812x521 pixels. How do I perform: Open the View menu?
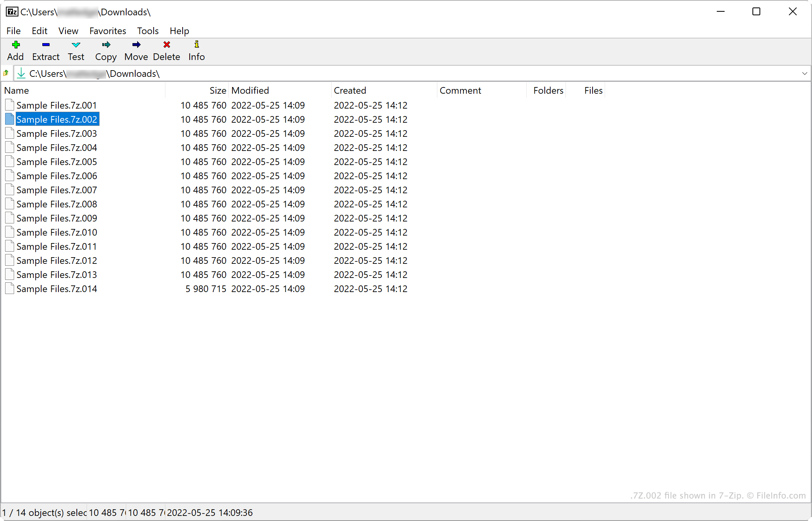pyautogui.click(x=68, y=31)
